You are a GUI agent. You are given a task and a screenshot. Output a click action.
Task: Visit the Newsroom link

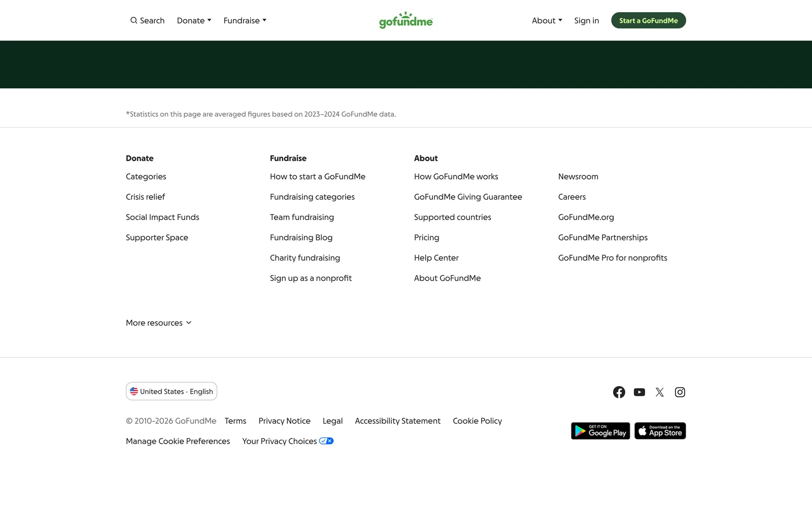(578, 176)
